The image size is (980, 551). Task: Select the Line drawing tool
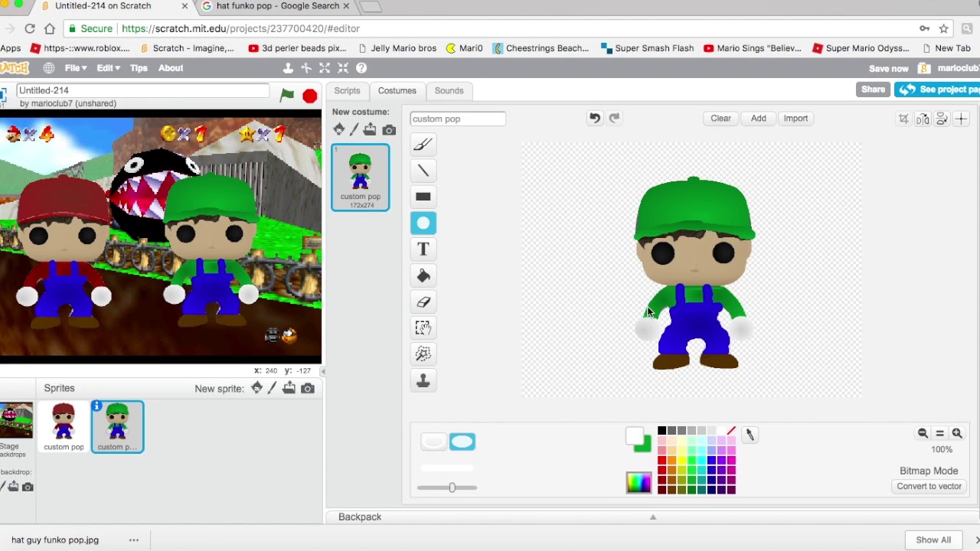[x=423, y=170]
